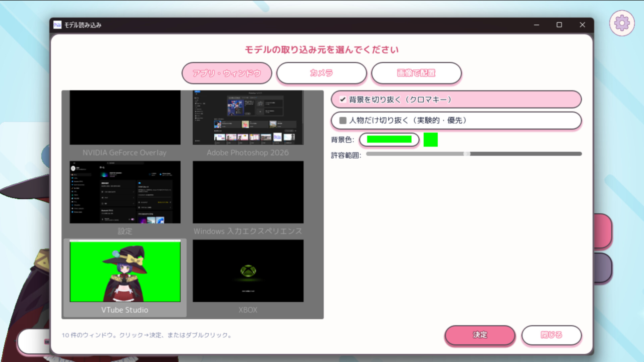Close the モデル読み込み dialog window

point(582,25)
